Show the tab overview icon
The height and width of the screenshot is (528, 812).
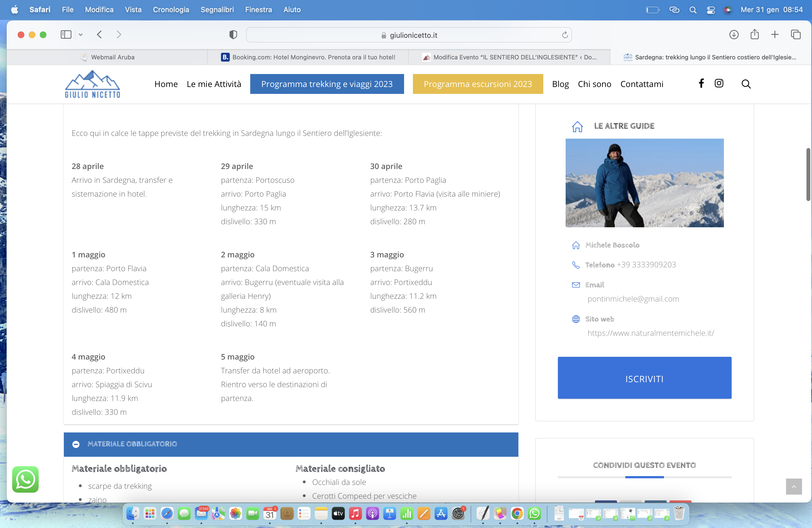796,35
